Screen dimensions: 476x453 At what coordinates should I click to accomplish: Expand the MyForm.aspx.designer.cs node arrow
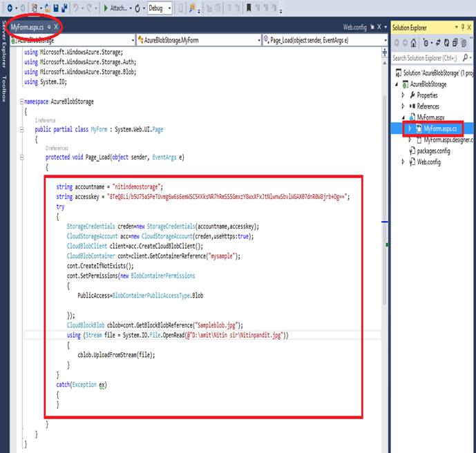410,139
